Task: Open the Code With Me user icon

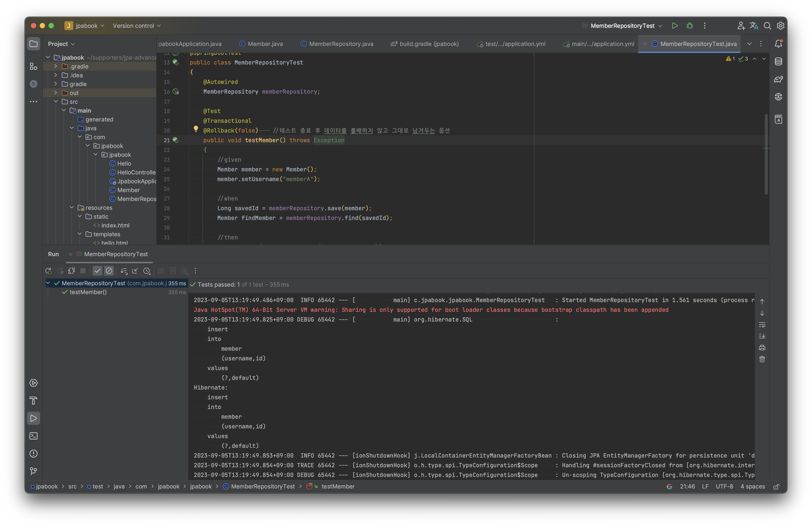Action: (x=741, y=26)
